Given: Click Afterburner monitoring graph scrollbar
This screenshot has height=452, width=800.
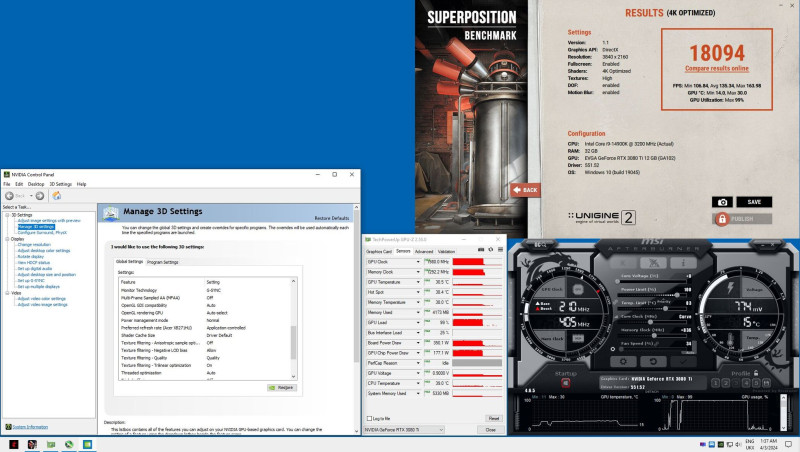Looking at the screenshot, I should tap(784, 413).
